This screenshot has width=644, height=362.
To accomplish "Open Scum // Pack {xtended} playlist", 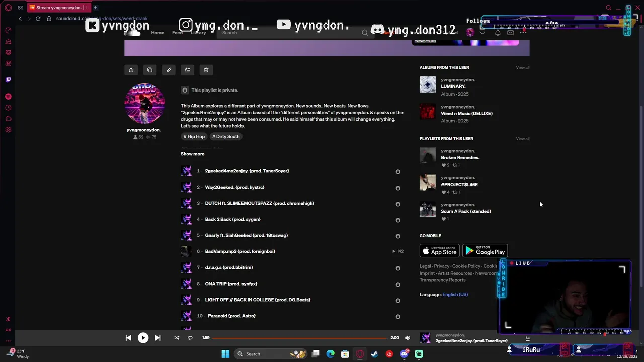I will tap(466, 211).
